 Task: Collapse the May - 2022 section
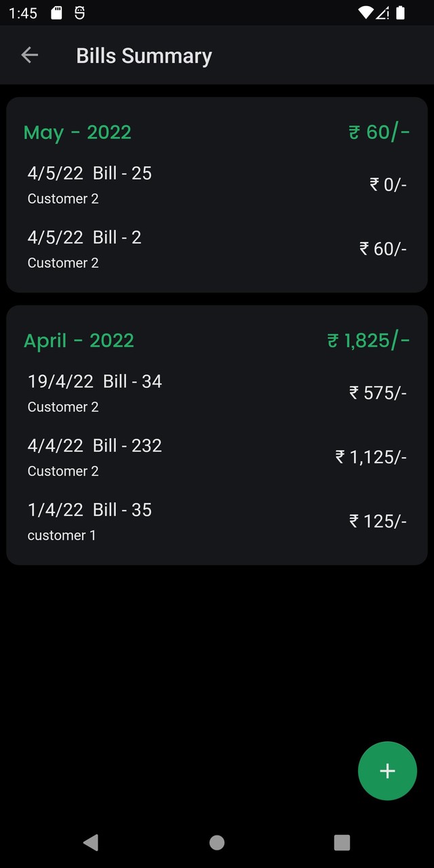[77, 132]
